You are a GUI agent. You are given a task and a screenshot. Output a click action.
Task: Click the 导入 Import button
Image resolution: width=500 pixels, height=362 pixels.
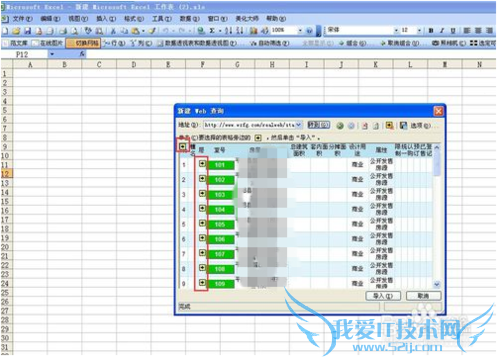click(383, 296)
